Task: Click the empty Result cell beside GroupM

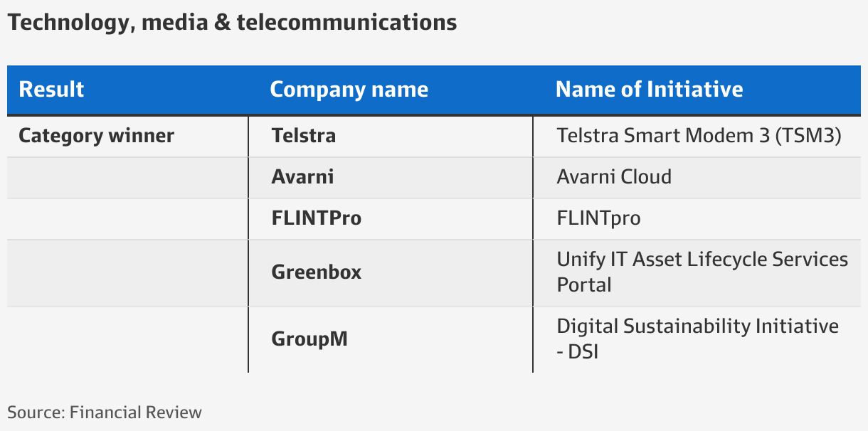Action: [x=128, y=339]
